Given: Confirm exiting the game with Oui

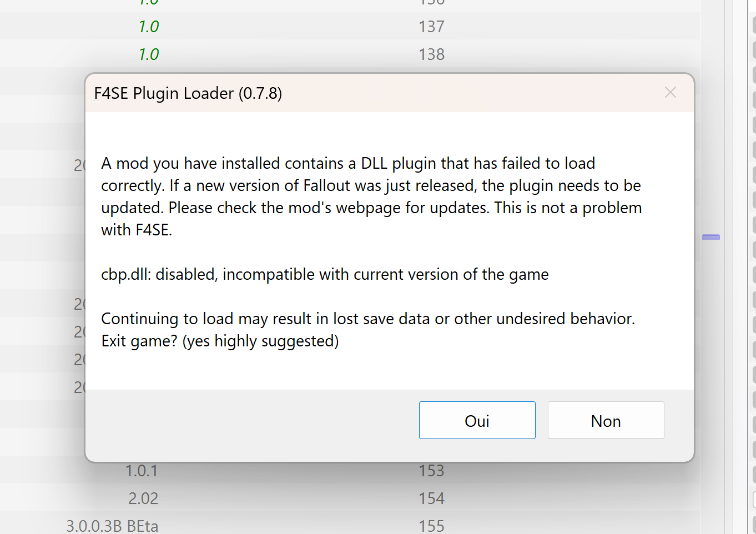Looking at the screenshot, I should point(477,420).
